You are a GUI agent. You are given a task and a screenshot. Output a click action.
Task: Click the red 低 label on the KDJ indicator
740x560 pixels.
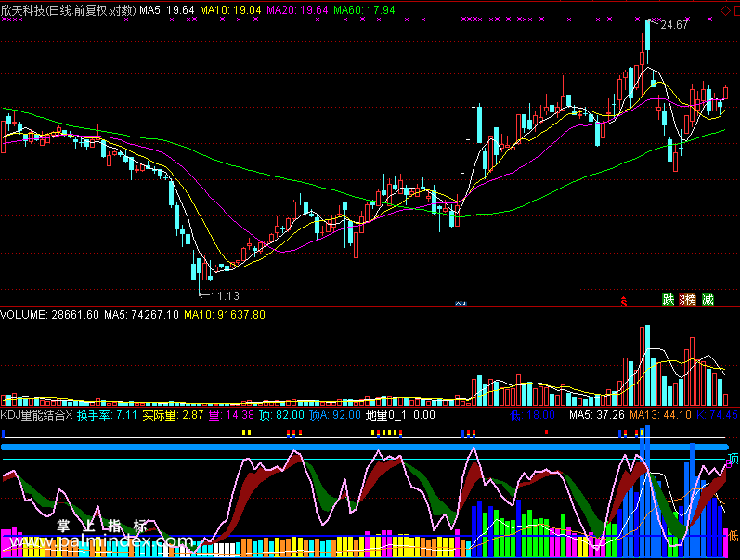coord(734,536)
